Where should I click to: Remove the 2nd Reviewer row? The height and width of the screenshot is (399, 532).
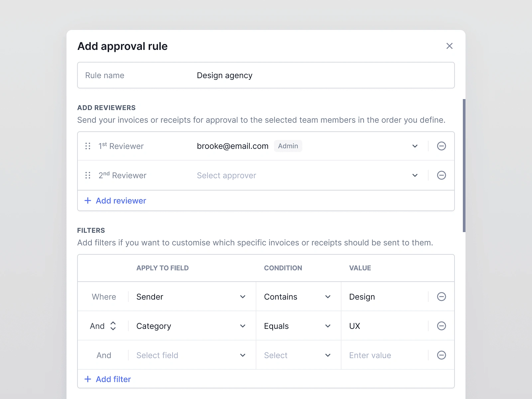pos(441,175)
